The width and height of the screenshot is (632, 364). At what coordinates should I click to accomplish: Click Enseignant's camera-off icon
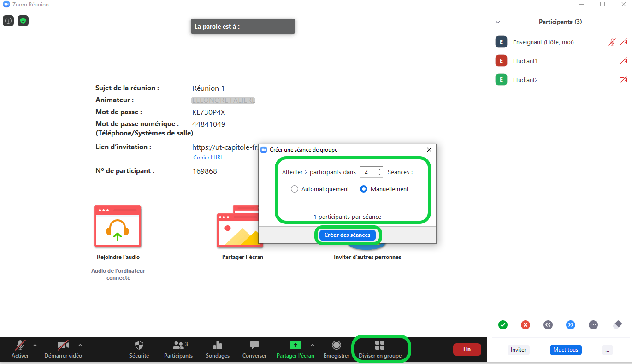tap(623, 42)
